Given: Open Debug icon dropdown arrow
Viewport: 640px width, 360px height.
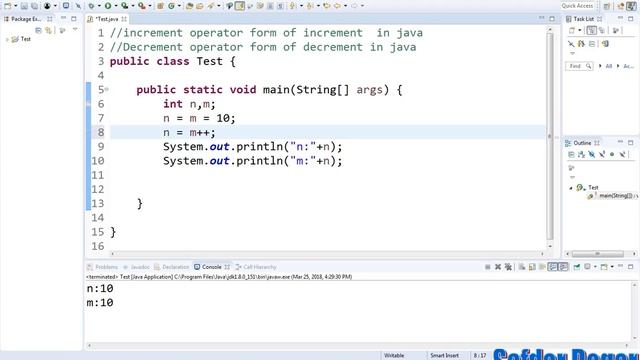Looking at the screenshot, I should pos(99,6).
